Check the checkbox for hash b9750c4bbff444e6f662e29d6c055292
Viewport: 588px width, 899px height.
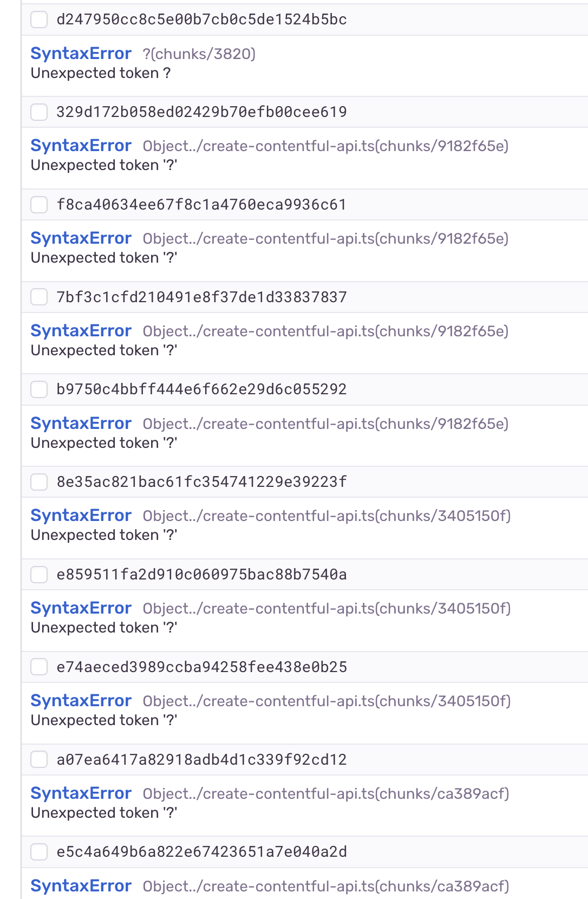pos(39,389)
